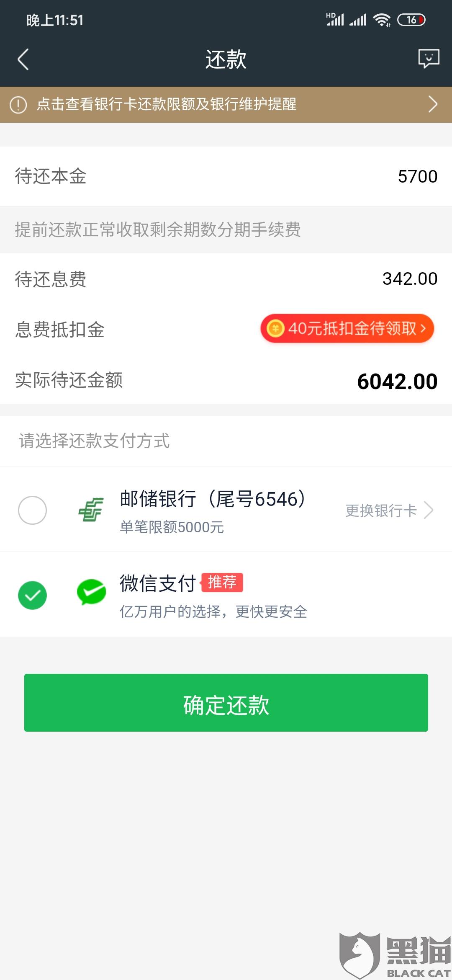Screen dimensions: 452x980
Task: Tap the 更换银行卡 link
Action: (381, 511)
